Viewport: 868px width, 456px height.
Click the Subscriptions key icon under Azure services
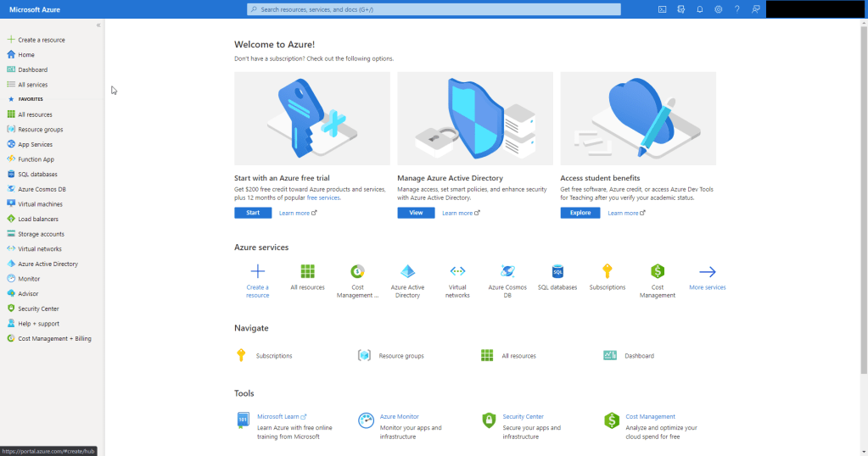[x=607, y=271]
